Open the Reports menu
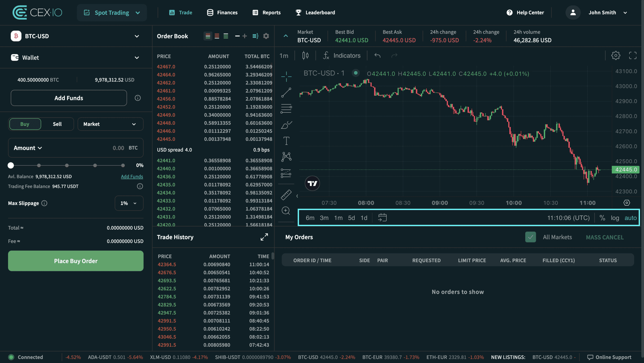Viewport: 644px width, 363px height. coord(266,13)
